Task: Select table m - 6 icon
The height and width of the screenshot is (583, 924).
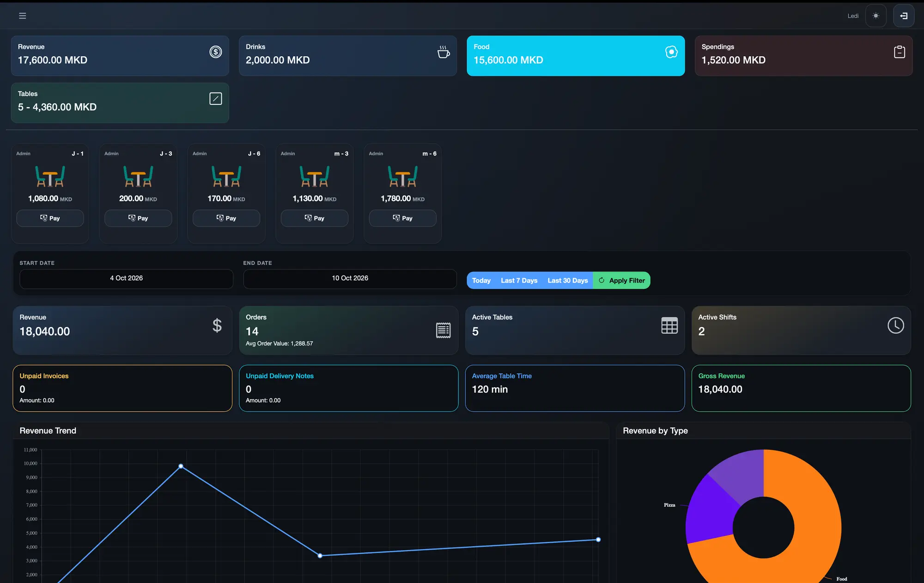Action: [x=403, y=176]
